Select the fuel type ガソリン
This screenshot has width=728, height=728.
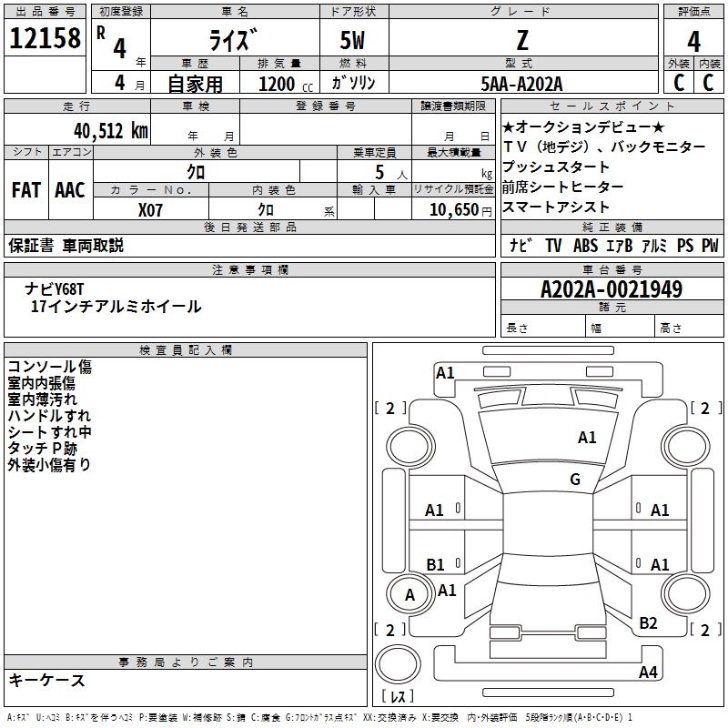tap(353, 83)
